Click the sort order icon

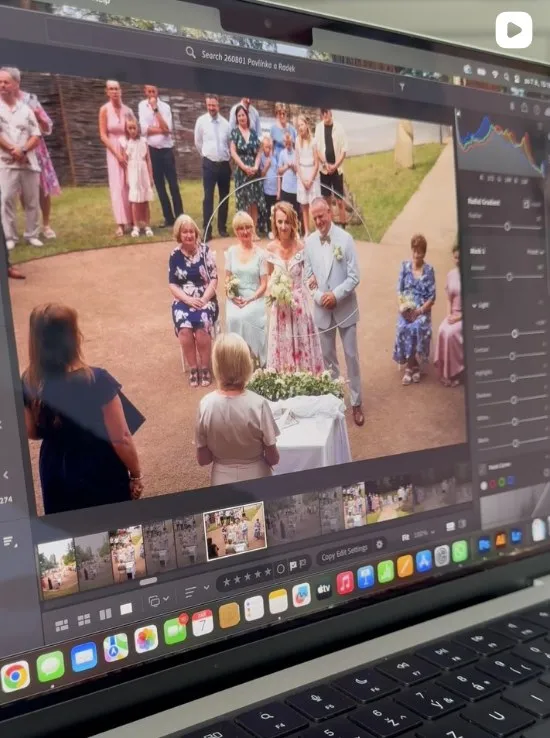pyautogui.click(x=191, y=592)
